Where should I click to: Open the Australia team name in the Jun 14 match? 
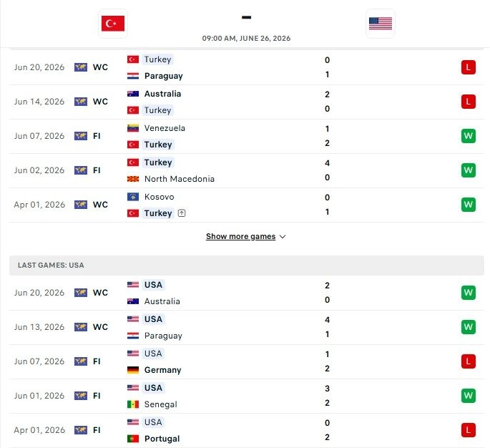[x=162, y=94]
